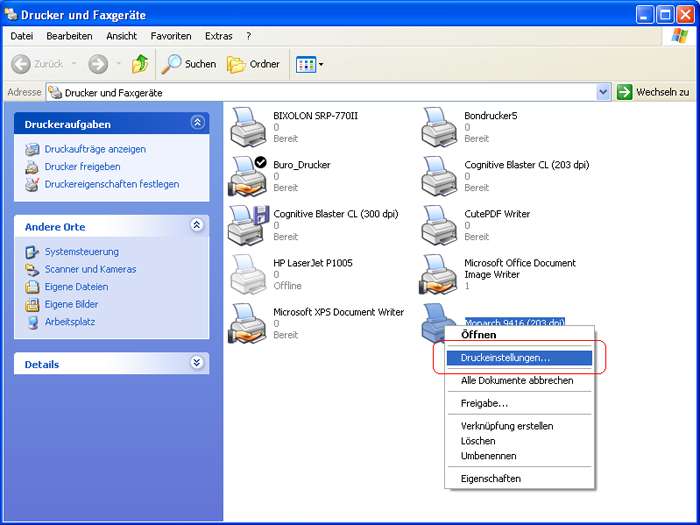Open the Extras menu
The height and width of the screenshot is (525, 700).
click(219, 36)
